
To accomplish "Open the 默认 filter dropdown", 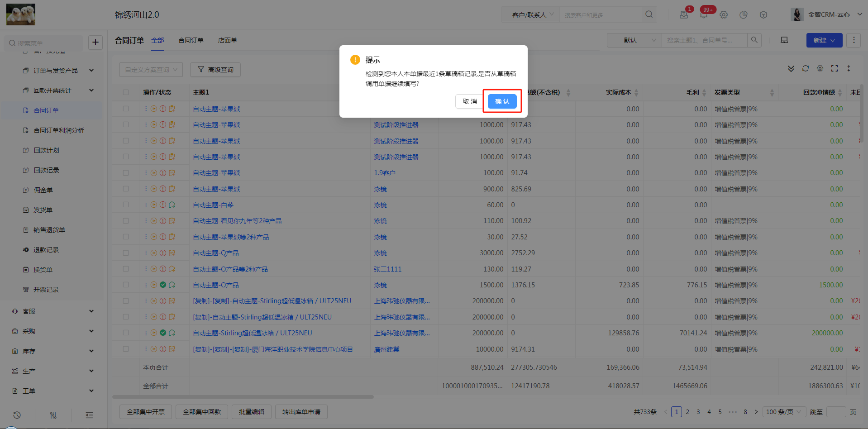I will 634,40.
